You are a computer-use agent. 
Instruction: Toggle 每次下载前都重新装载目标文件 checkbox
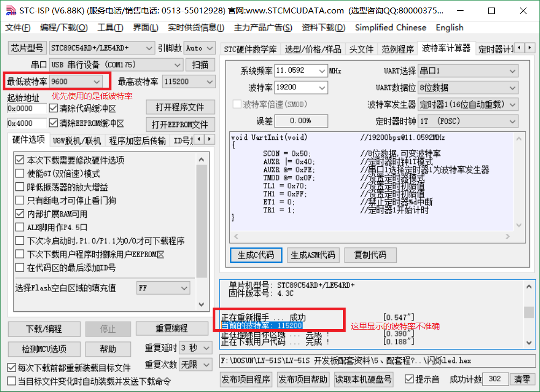11,368
